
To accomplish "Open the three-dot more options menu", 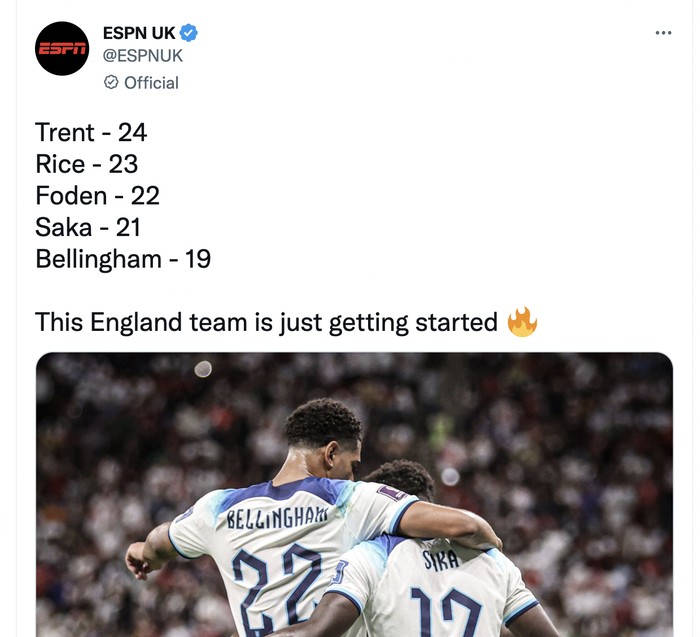I will (663, 33).
